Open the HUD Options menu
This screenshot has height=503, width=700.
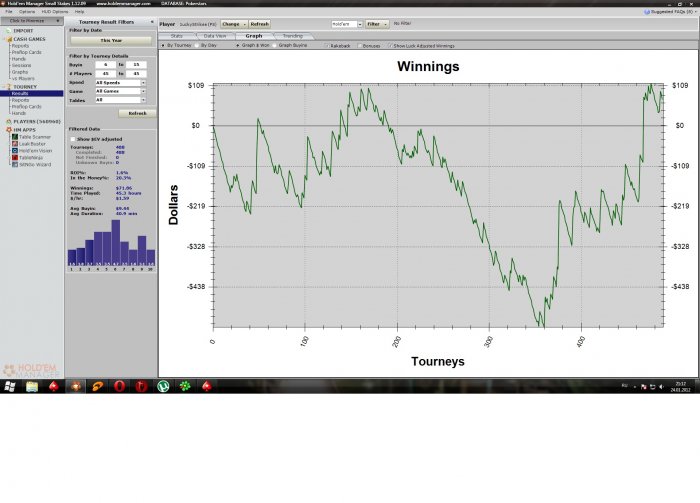[55, 12]
